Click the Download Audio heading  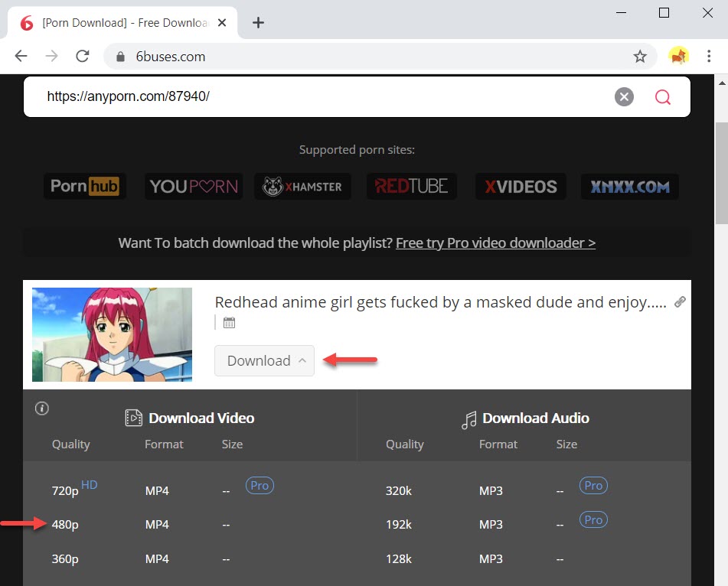point(536,418)
